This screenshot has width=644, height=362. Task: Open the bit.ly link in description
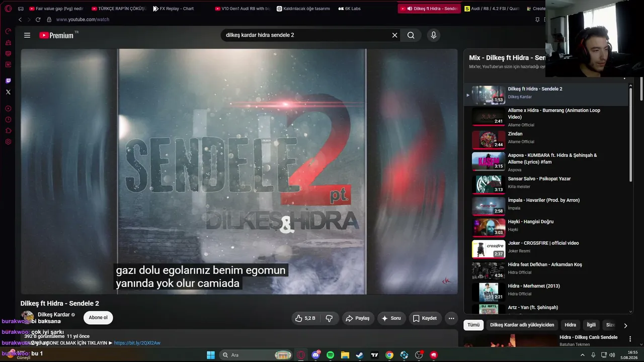137,343
